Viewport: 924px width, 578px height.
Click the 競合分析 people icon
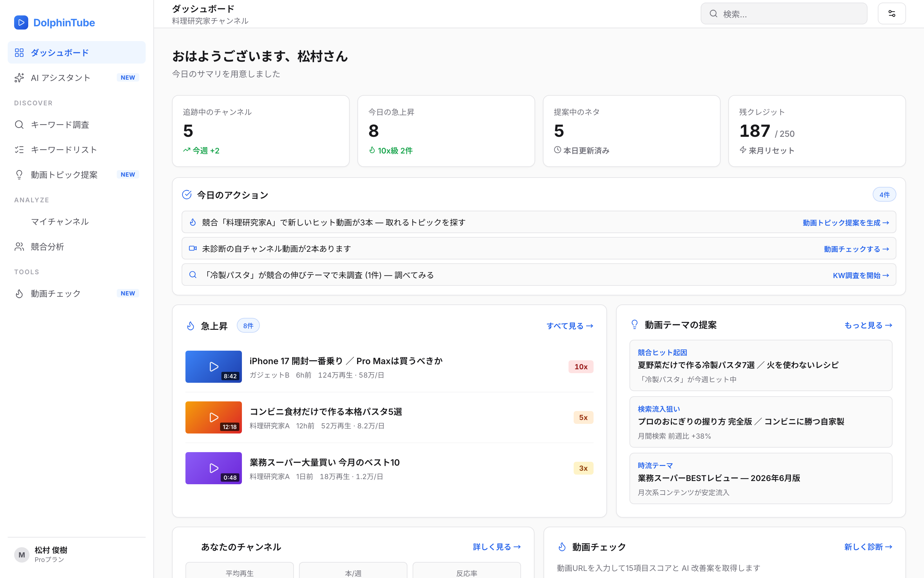coord(19,247)
